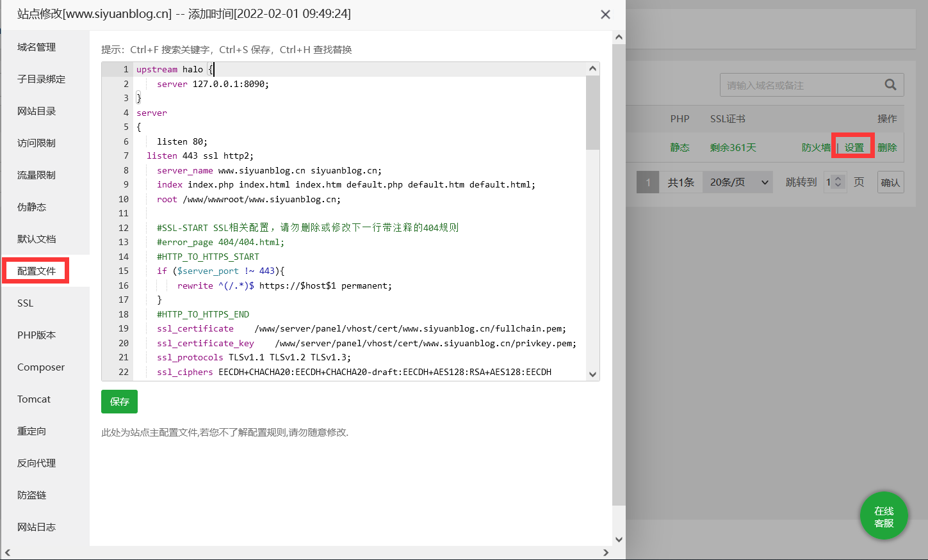This screenshot has height=560, width=928.
Task: Click page number 1 button
Action: point(647,182)
